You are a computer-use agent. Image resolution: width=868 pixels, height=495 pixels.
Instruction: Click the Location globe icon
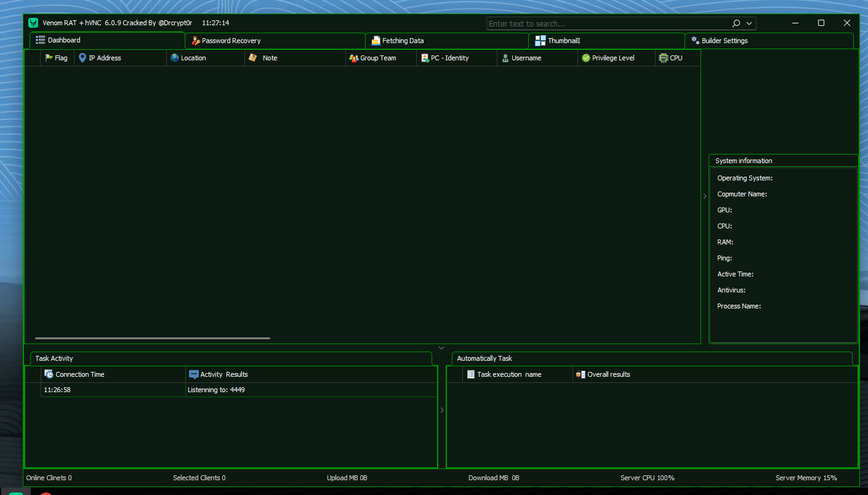tap(175, 57)
